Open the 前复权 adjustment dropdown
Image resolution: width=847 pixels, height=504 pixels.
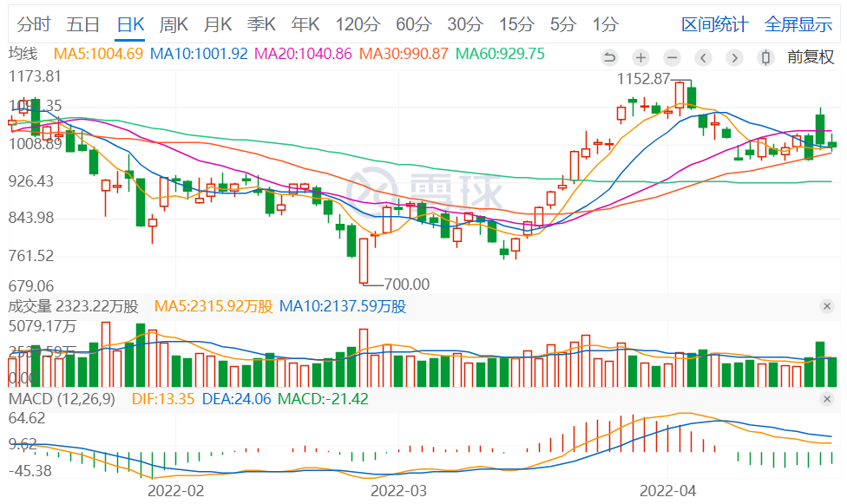coord(808,58)
